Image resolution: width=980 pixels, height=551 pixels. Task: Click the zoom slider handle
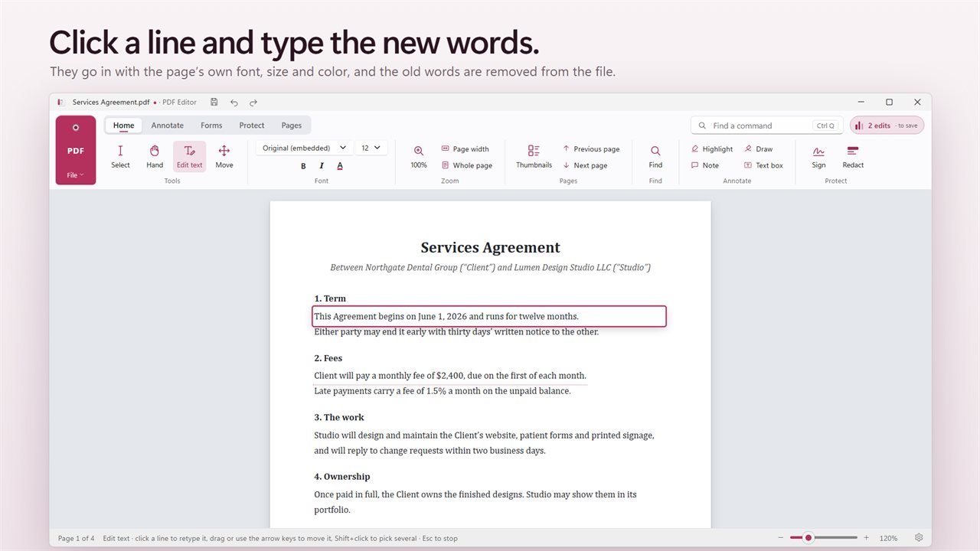click(808, 538)
